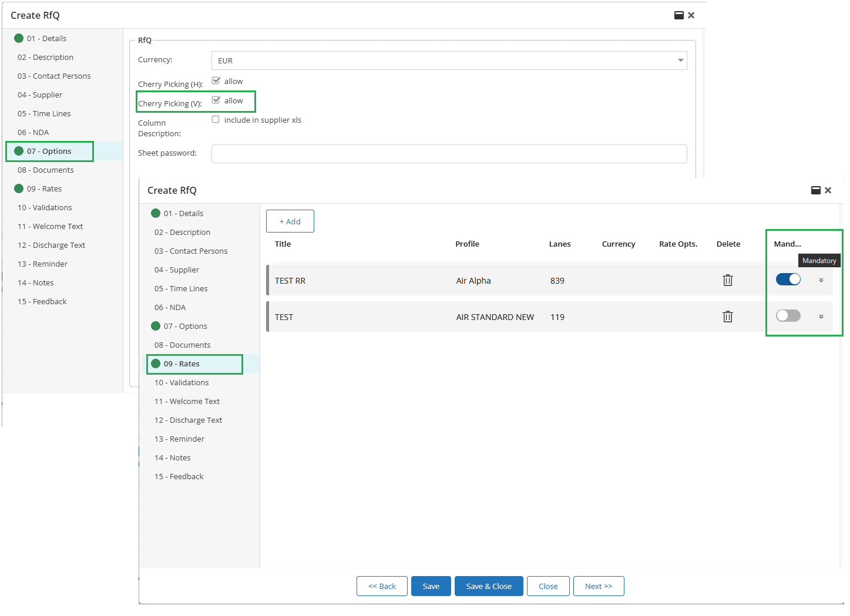Close the back Create RfQ window

coord(691,15)
